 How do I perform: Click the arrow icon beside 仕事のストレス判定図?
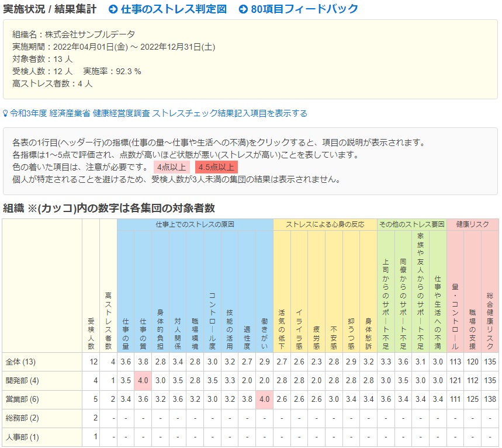(113, 9)
